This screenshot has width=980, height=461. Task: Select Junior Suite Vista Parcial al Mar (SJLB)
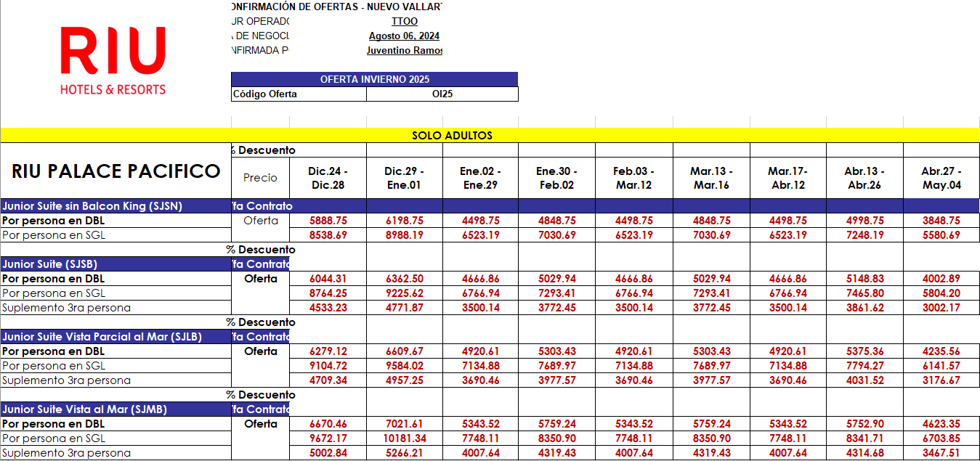(x=116, y=337)
